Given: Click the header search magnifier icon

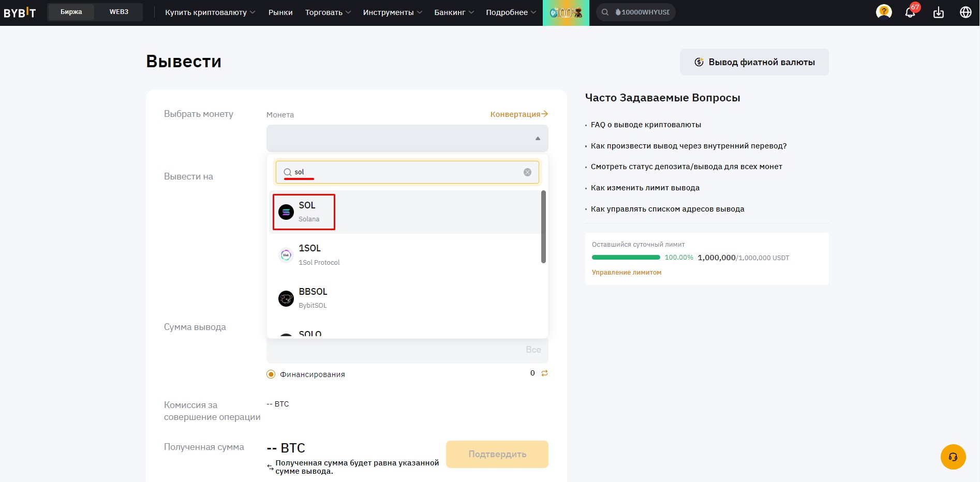Looking at the screenshot, I should 605,12.
